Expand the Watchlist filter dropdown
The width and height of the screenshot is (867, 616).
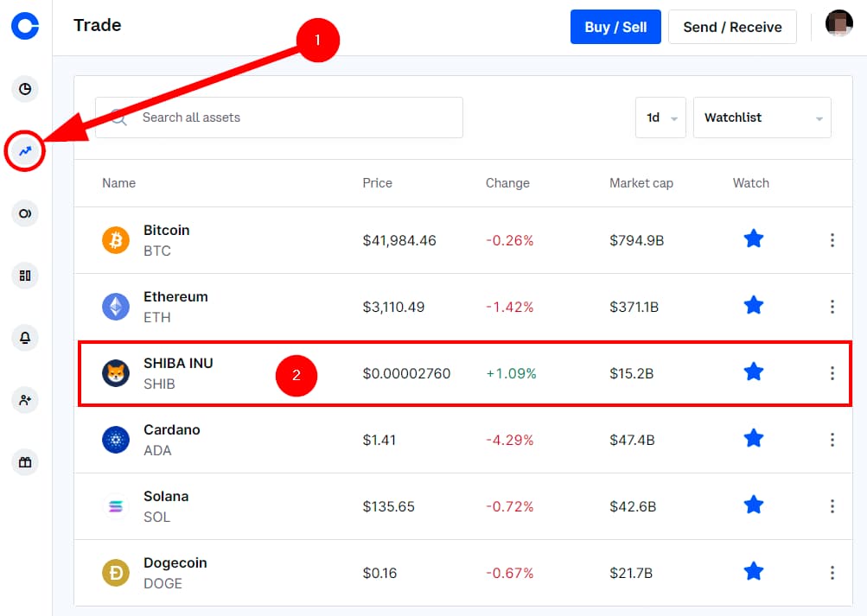point(762,117)
